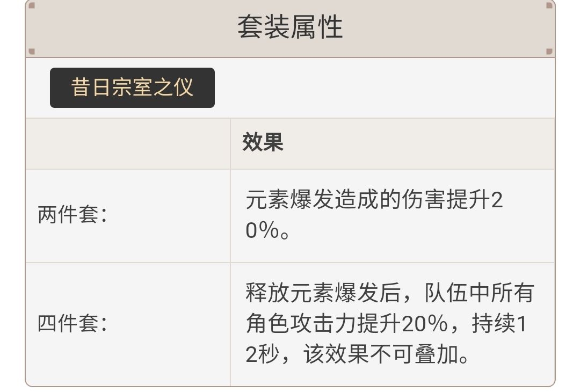Image resolution: width=580 pixels, height=392 pixels.
Task: Click the bottom-right corner ornament of header
Action: (x=549, y=52)
